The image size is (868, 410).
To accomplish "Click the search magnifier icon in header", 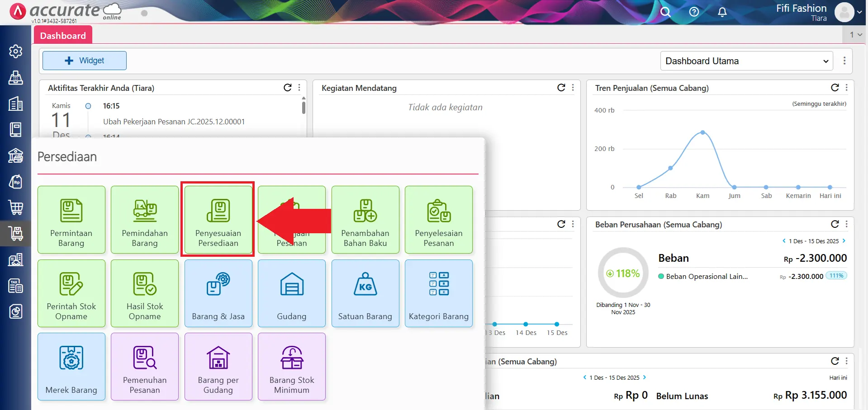I will click(x=665, y=12).
